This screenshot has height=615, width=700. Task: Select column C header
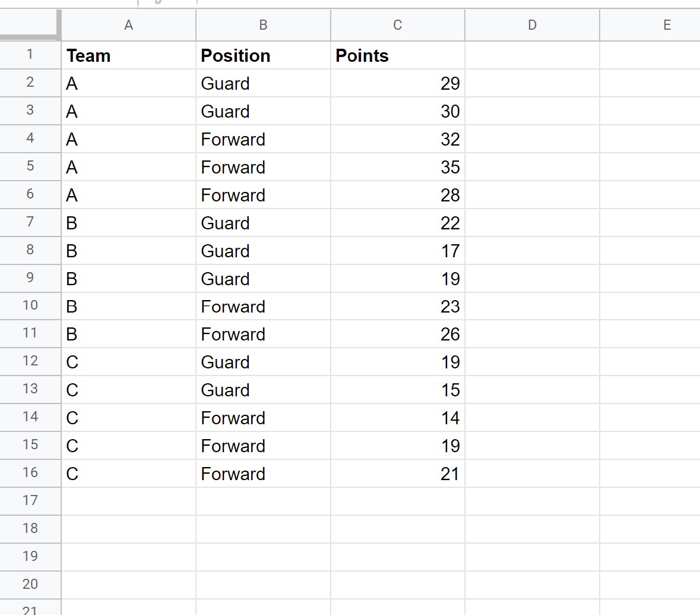click(x=398, y=25)
